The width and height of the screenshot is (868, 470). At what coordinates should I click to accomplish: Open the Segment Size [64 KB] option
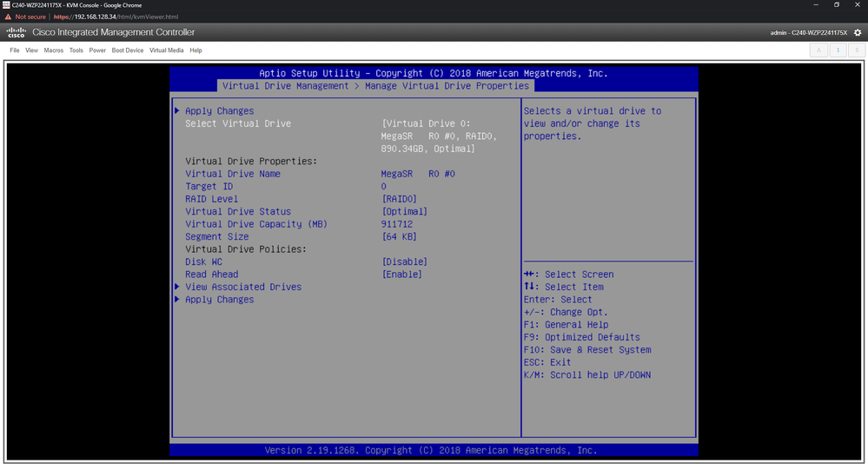[x=399, y=236]
